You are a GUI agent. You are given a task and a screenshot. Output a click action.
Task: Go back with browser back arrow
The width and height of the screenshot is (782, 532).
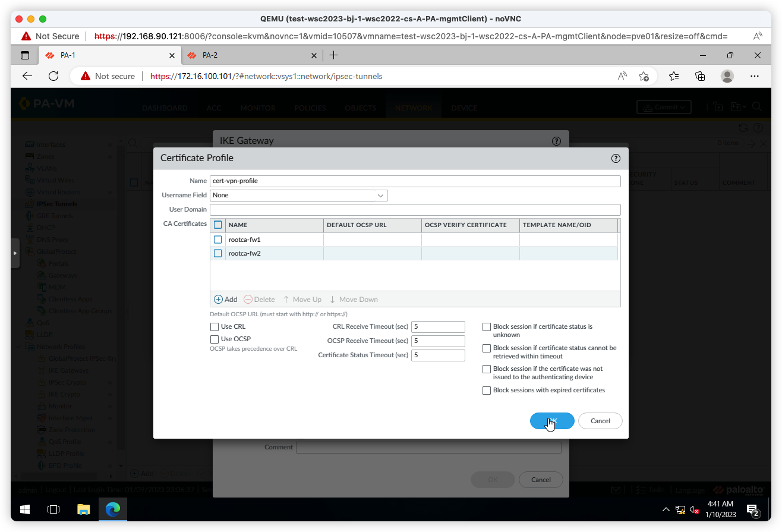27,76
